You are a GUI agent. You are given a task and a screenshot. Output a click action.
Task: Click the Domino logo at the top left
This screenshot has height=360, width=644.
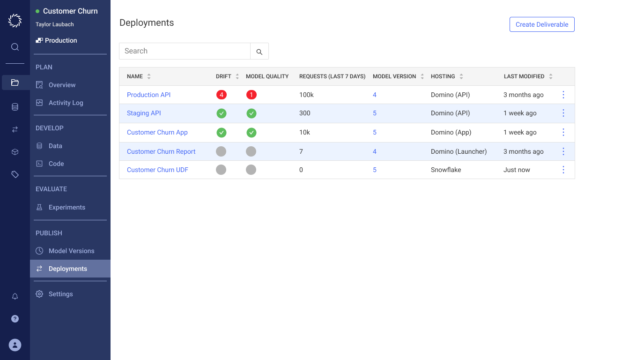click(x=15, y=21)
